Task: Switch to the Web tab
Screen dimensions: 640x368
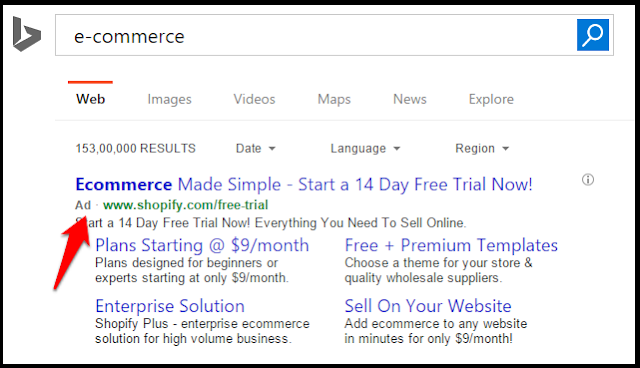Action: point(90,99)
